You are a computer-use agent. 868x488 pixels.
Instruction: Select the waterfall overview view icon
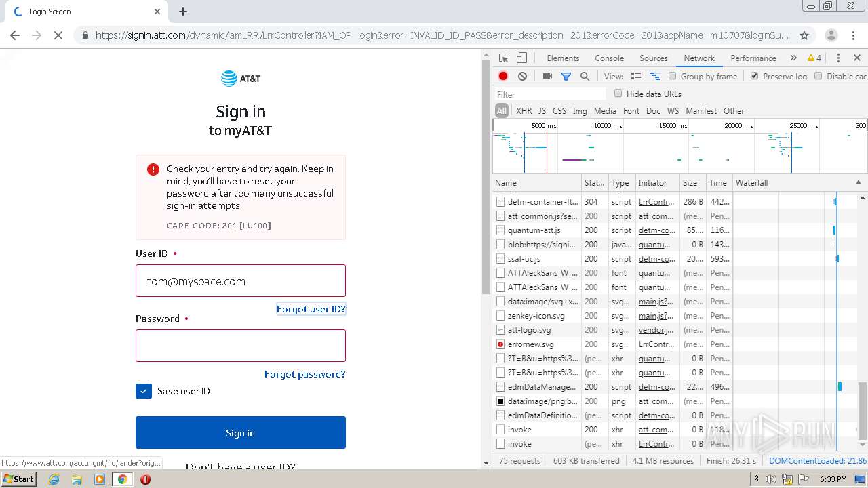click(655, 77)
